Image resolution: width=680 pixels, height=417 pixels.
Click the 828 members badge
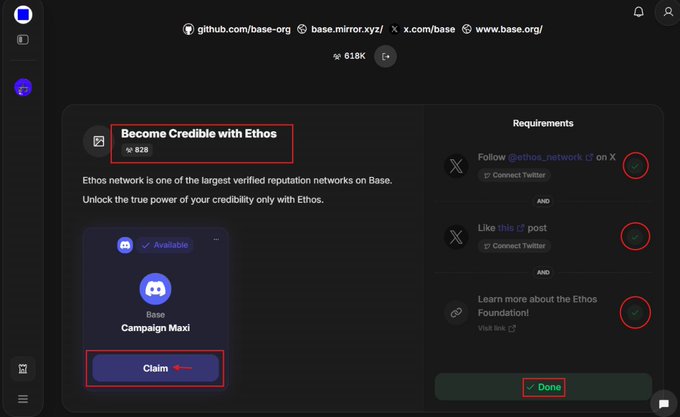click(137, 150)
